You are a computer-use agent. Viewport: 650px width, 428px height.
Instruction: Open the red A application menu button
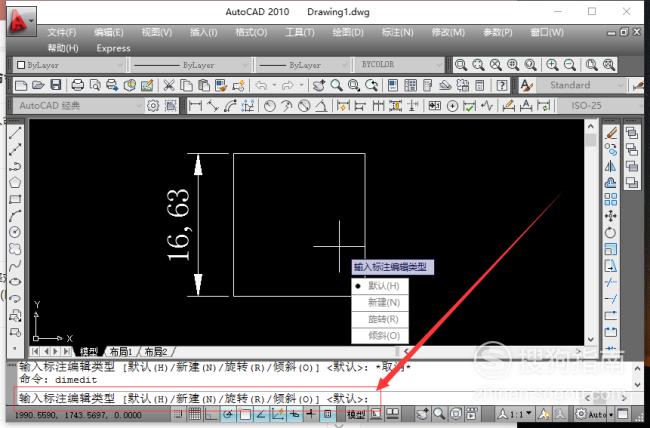[x=21, y=21]
